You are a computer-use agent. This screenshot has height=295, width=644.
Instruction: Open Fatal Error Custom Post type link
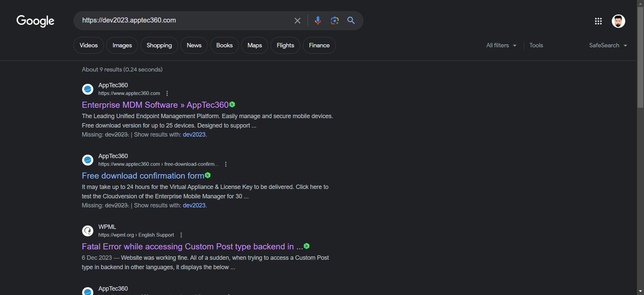coord(192,247)
